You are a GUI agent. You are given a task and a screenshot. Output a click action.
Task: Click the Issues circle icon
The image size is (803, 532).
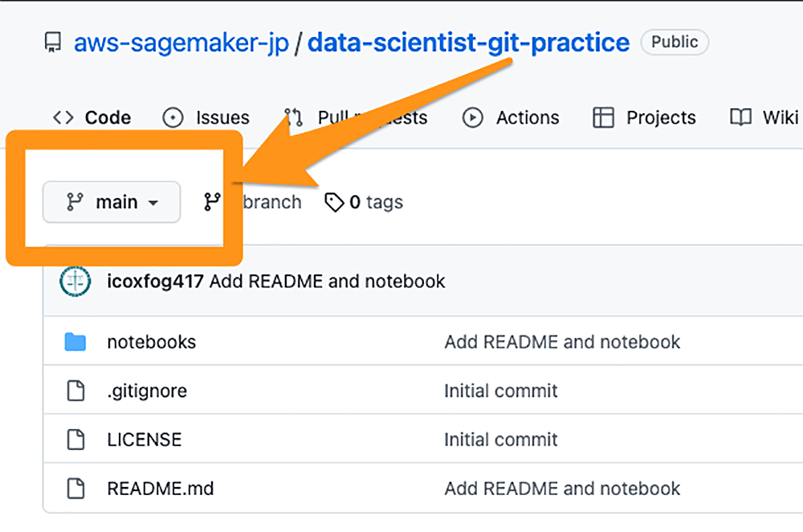[x=173, y=118]
